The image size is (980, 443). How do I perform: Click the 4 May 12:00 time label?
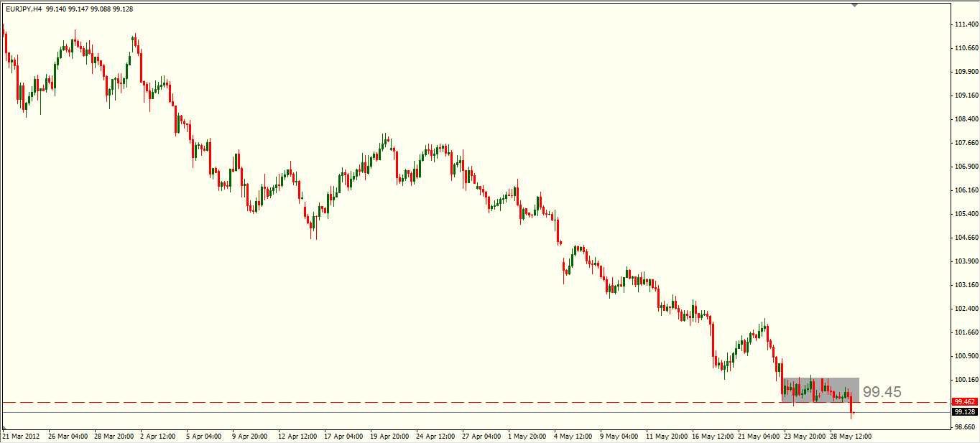(574, 436)
